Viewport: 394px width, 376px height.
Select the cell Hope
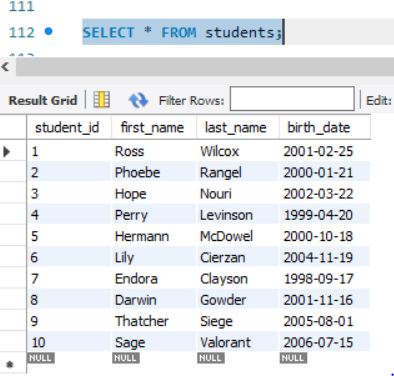click(154, 194)
